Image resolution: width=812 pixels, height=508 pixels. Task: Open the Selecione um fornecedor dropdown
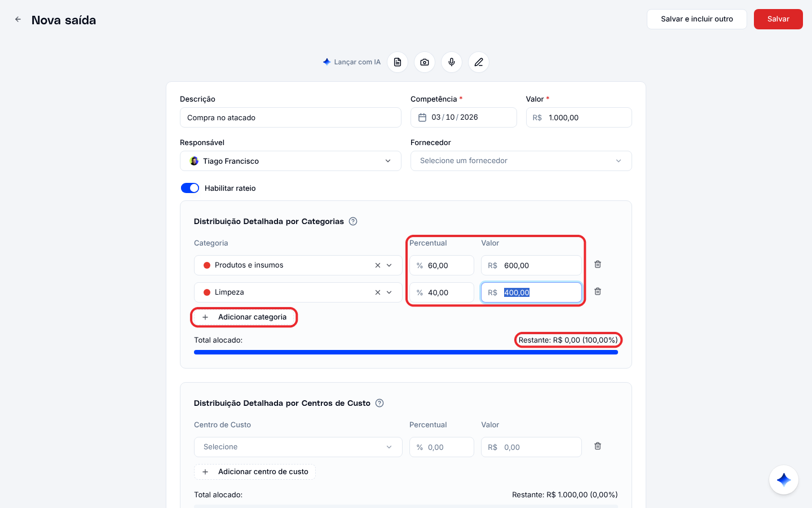tap(521, 161)
